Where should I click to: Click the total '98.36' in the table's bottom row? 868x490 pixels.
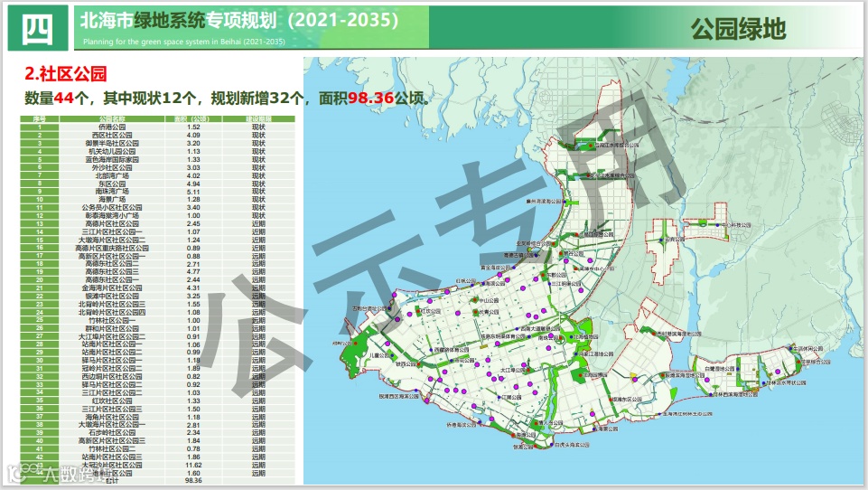[x=194, y=481]
